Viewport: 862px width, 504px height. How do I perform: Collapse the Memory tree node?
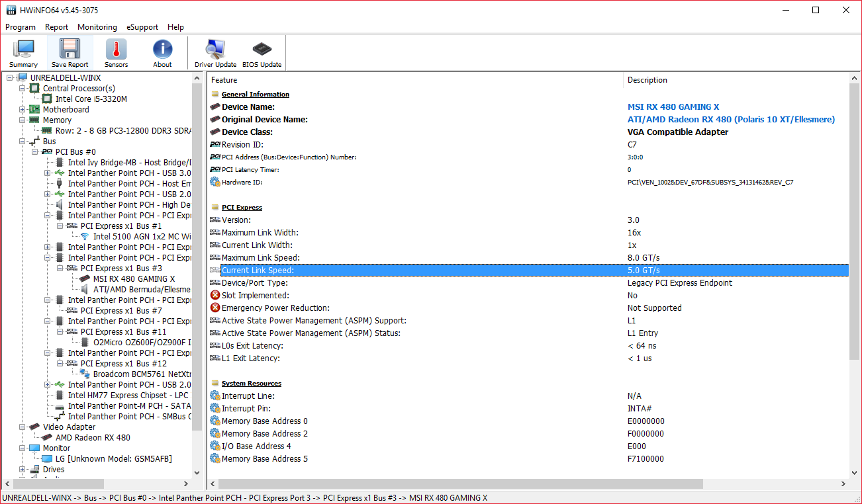point(22,120)
